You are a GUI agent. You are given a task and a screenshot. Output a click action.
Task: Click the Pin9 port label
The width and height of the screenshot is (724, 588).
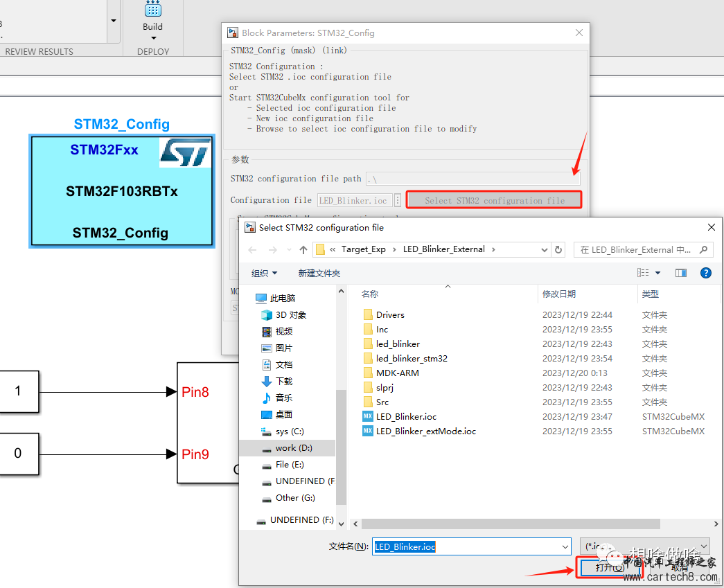click(195, 454)
